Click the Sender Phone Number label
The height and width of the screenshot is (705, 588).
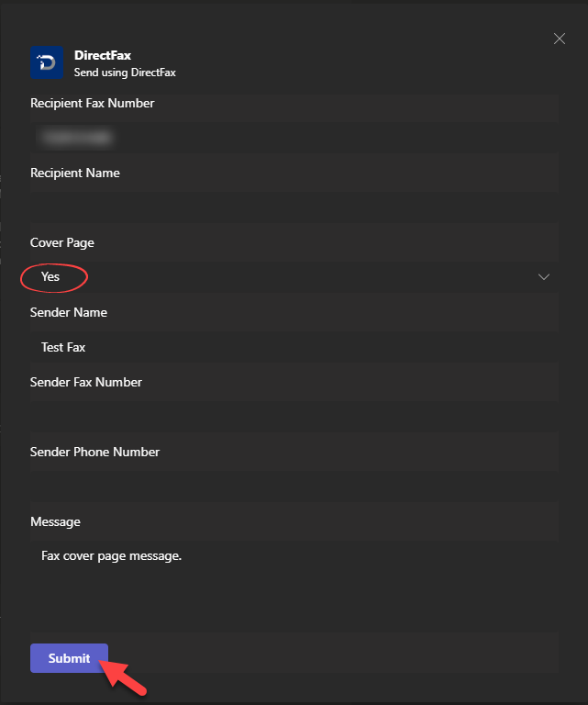(x=94, y=452)
